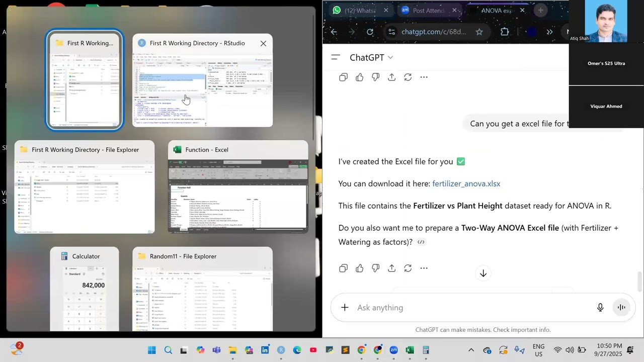Switch to the Post Attendee Zoom tab

tap(429, 10)
